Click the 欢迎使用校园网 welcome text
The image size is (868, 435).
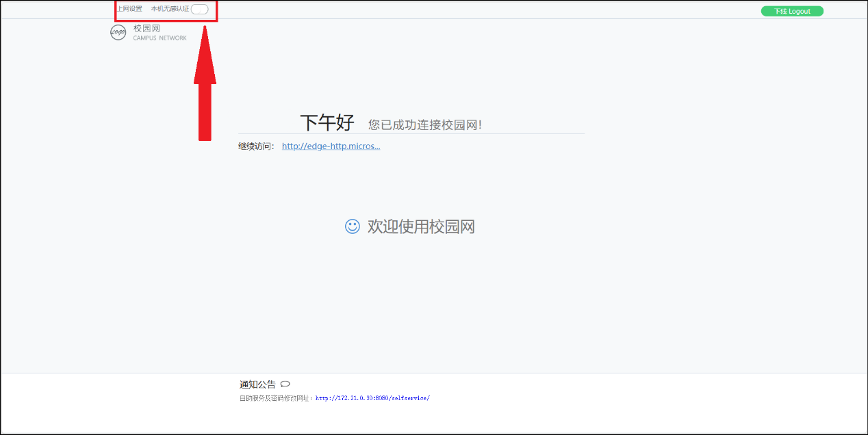coord(421,226)
